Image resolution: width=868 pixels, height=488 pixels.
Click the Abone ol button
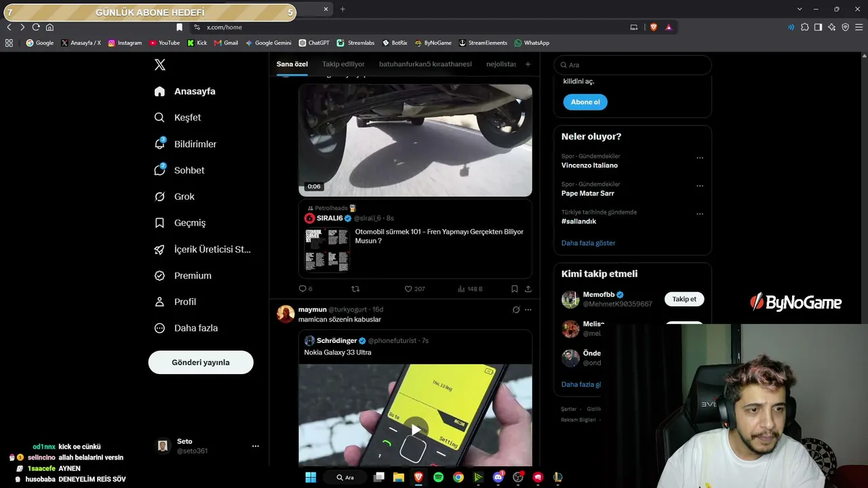coord(585,102)
